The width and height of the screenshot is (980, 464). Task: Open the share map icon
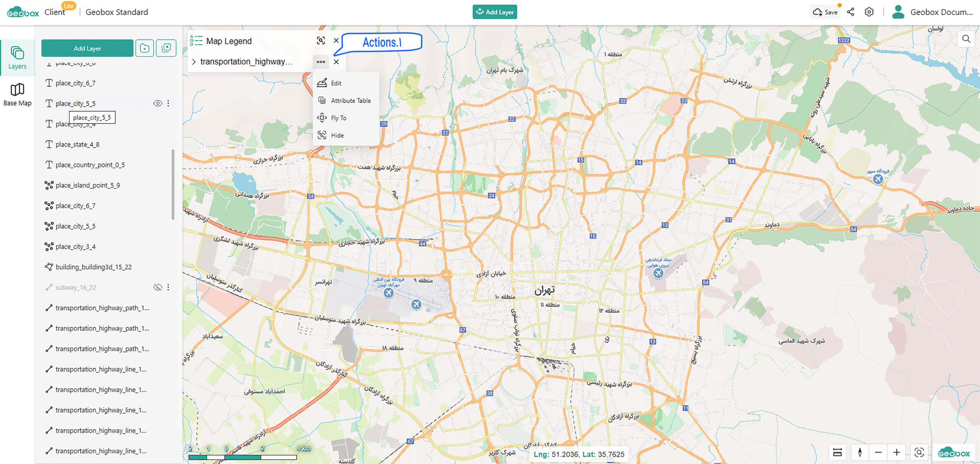coord(851,12)
